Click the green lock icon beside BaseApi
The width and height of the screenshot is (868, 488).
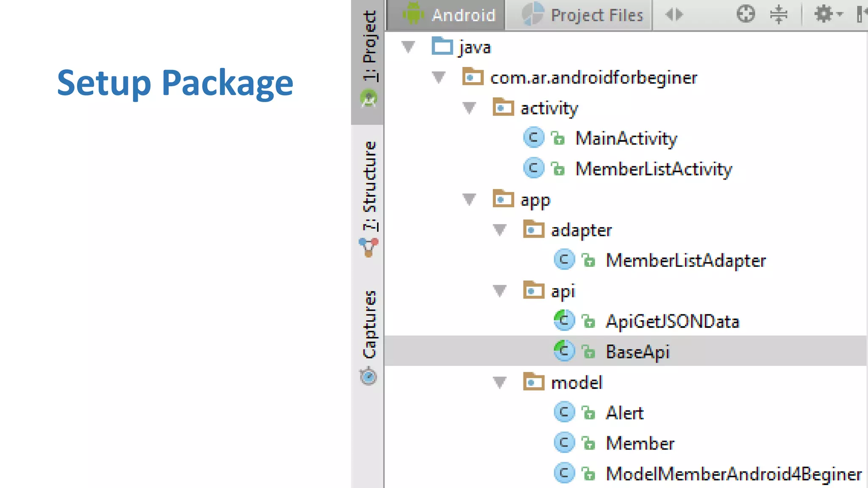click(588, 352)
